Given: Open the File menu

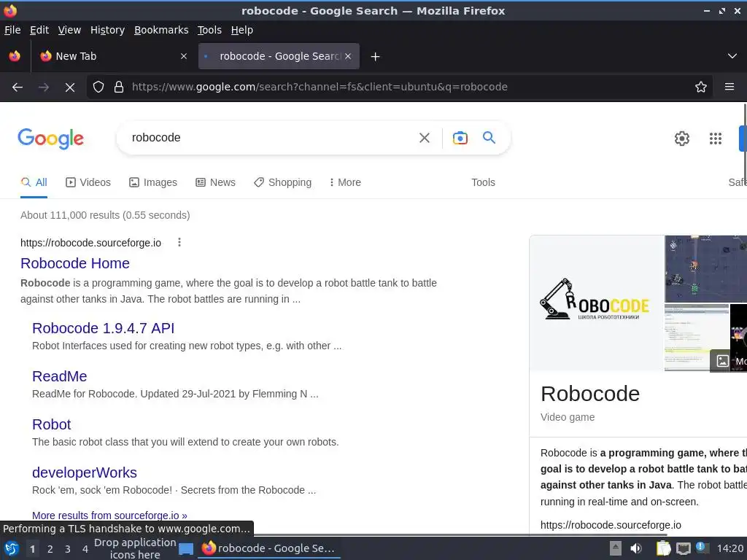Looking at the screenshot, I should (12, 30).
